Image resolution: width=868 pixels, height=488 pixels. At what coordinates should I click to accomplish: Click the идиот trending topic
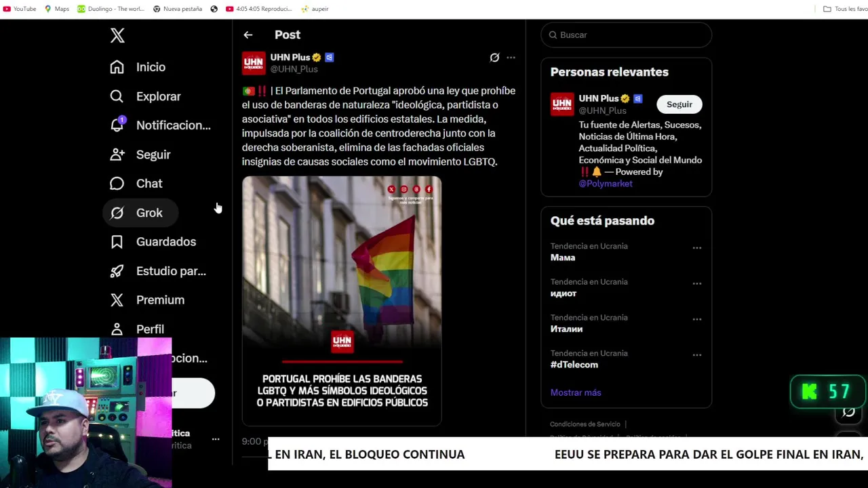564,293
